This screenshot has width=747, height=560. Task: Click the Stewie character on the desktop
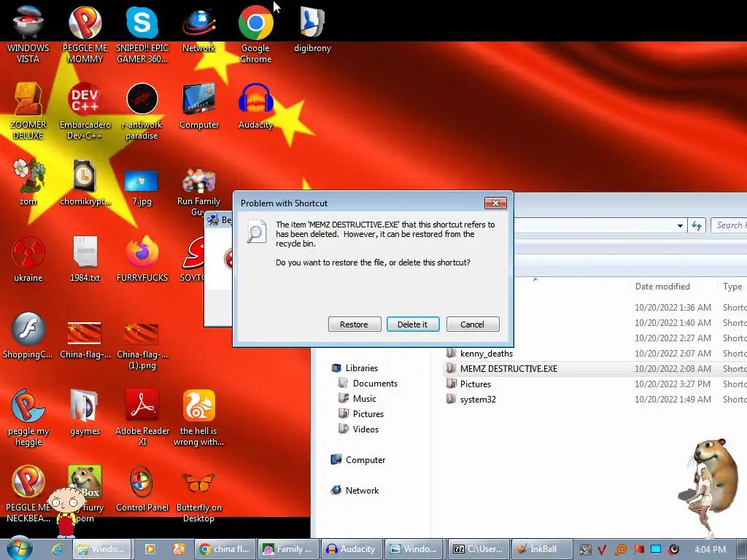(66, 512)
